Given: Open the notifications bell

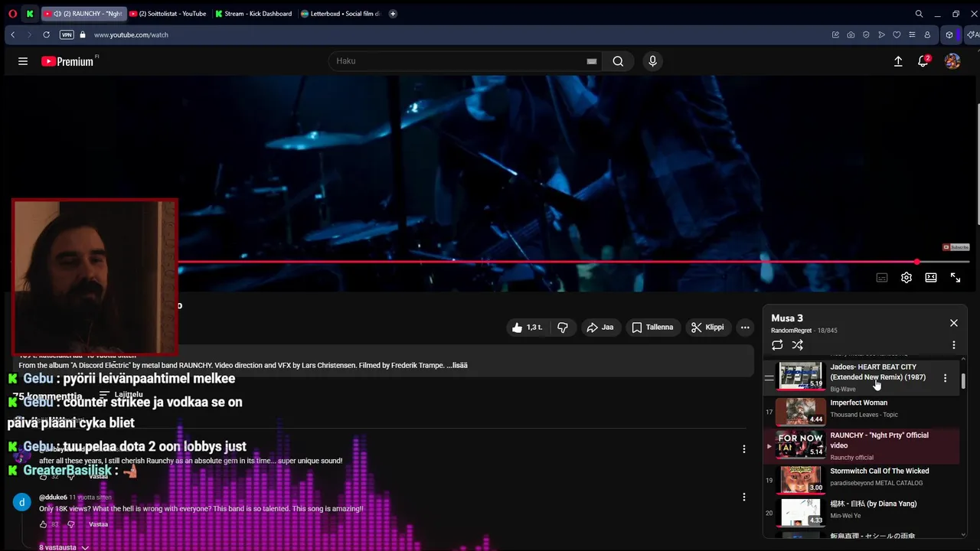Looking at the screenshot, I should [x=923, y=61].
